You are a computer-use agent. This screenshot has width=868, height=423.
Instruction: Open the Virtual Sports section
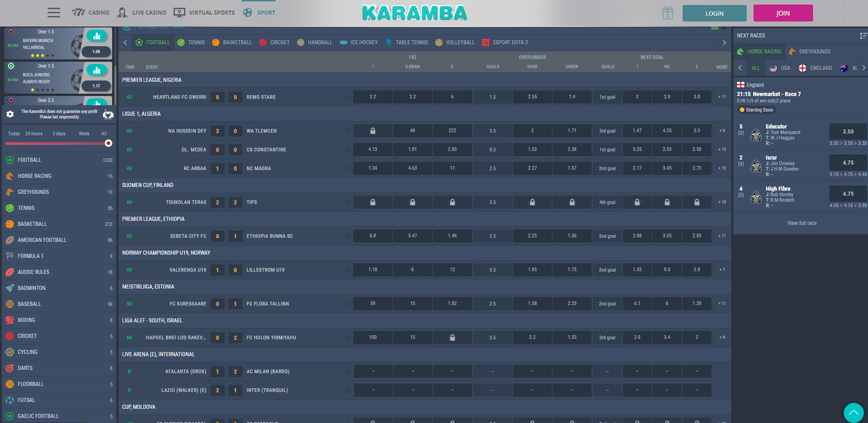tap(204, 12)
